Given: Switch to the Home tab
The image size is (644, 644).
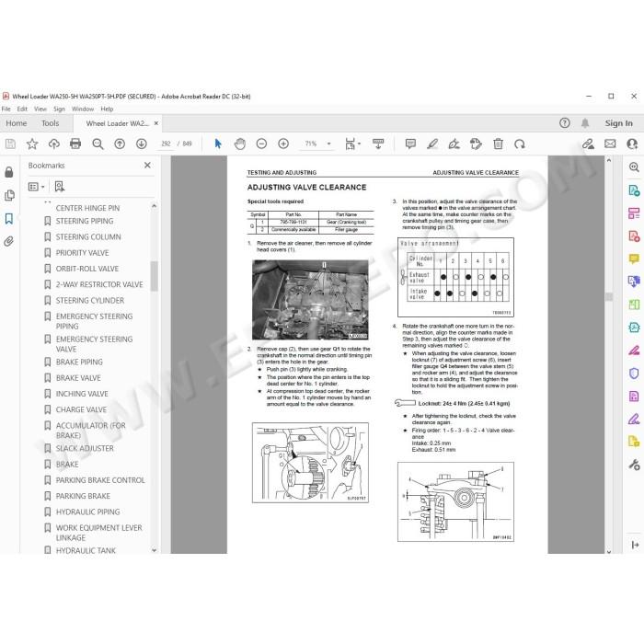Looking at the screenshot, I should click(16, 123).
